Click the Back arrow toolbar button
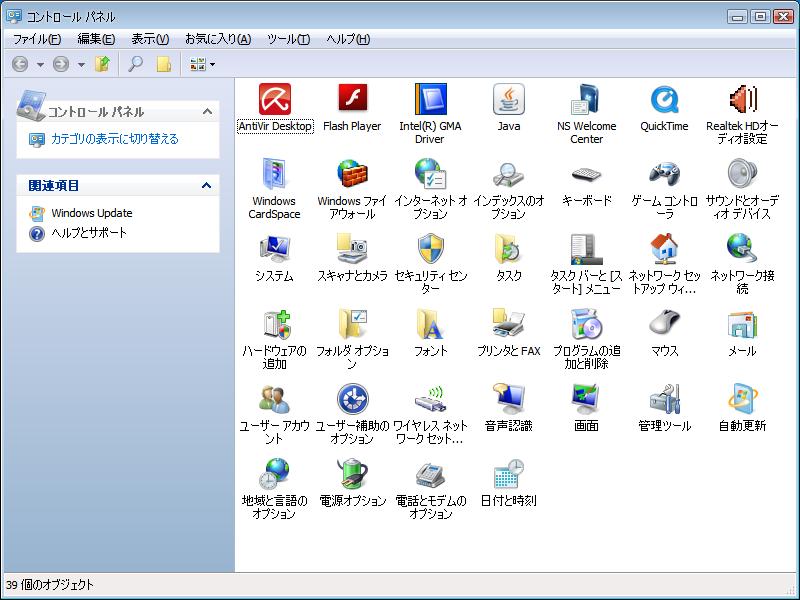The width and height of the screenshot is (800, 600). tap(20, 64)
